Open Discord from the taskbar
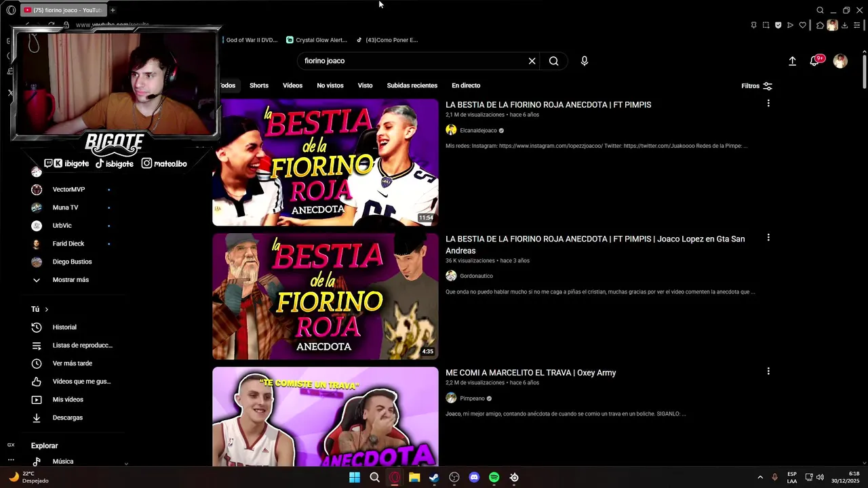Screen dimensions: 868x488 [474, 477]
